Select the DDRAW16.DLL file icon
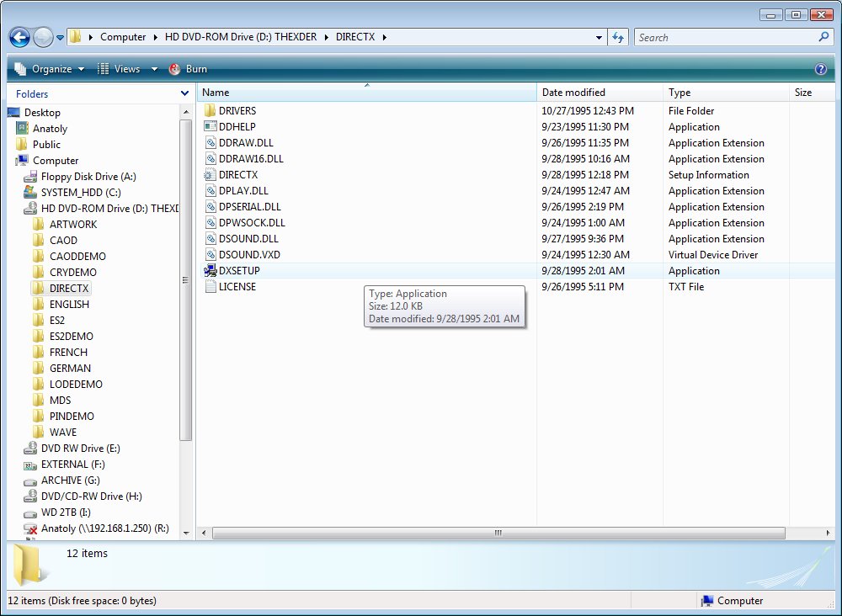The image size is (842, 616). 210,159
